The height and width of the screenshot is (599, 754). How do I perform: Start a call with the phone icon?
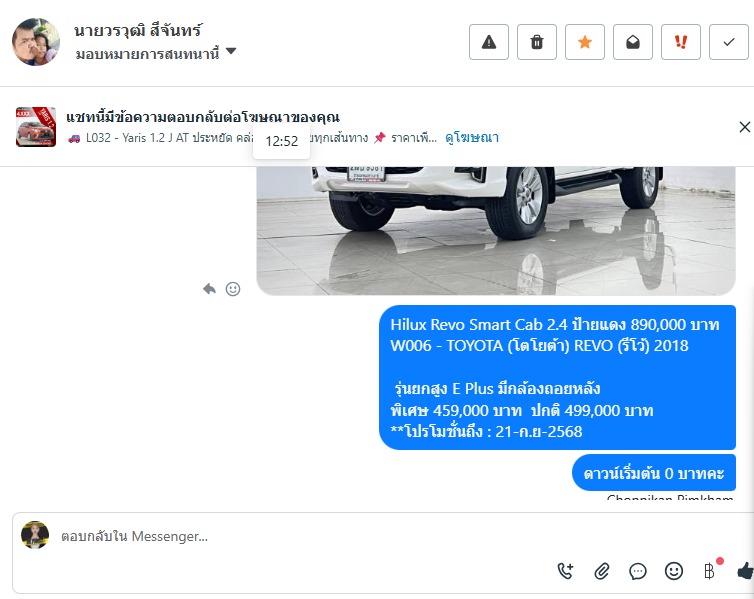point(566,571)
